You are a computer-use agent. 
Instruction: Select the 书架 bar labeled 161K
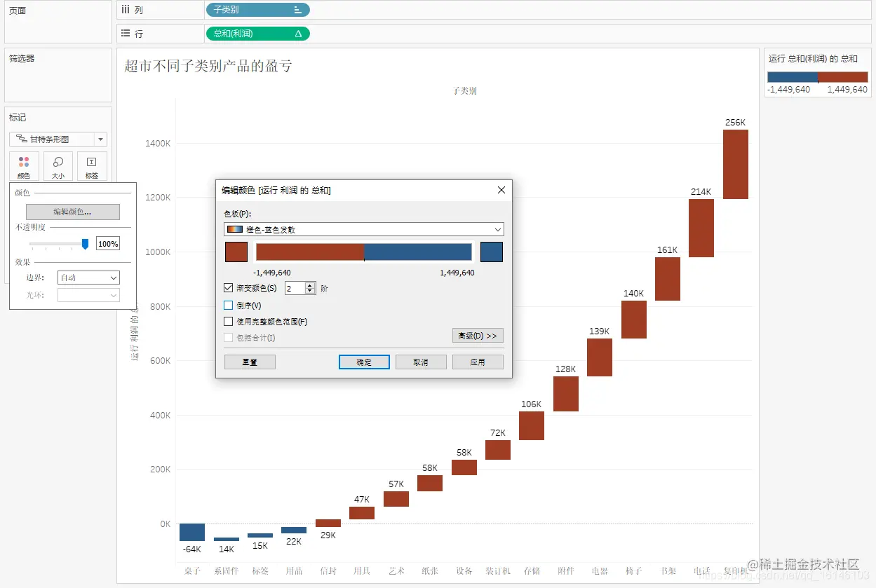(x=668, y=279)
